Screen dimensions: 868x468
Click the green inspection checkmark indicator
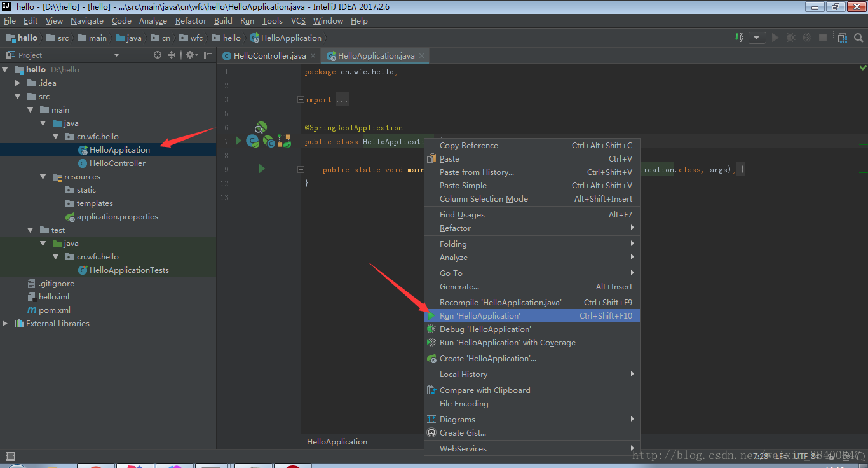pos(863,67)
